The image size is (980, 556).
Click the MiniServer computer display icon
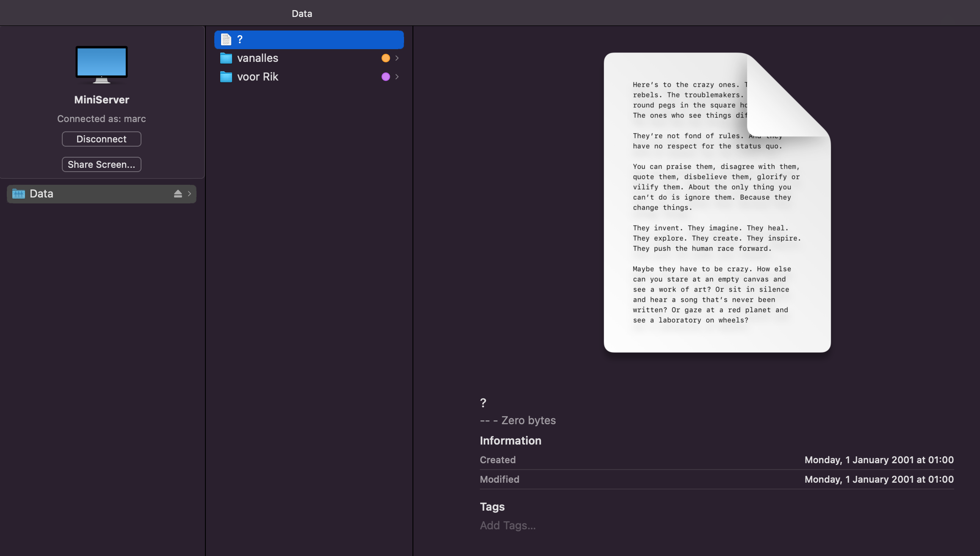point(102,64)
